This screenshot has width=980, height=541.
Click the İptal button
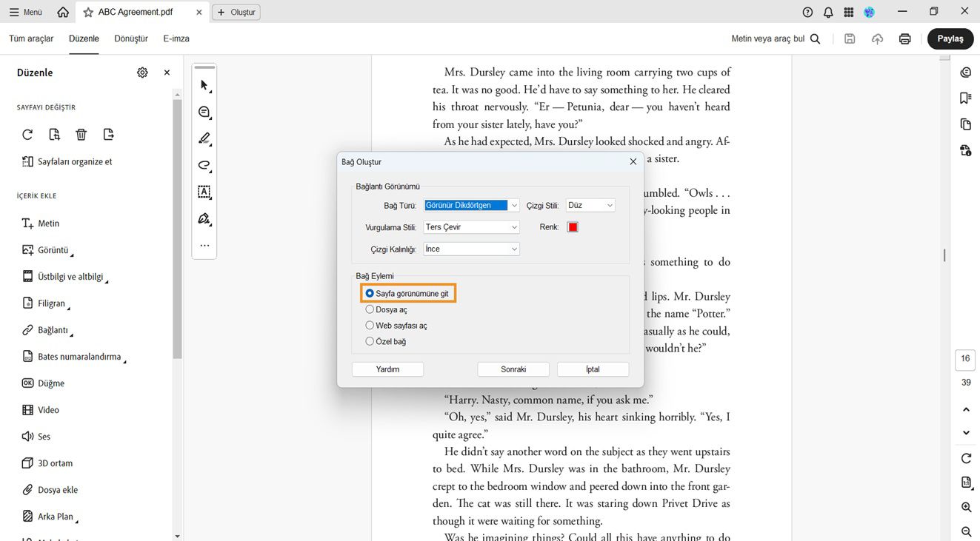click(x=593, y=369)
